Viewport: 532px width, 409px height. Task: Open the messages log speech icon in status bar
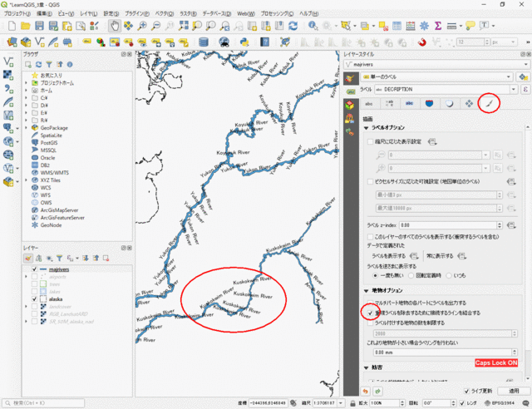525,403
